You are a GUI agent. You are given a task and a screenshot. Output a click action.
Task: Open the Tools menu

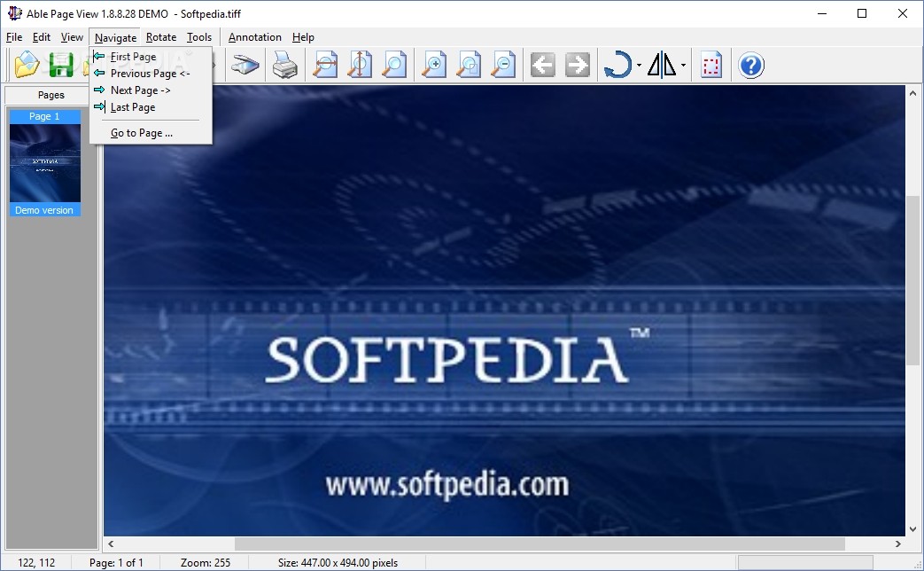199,37
